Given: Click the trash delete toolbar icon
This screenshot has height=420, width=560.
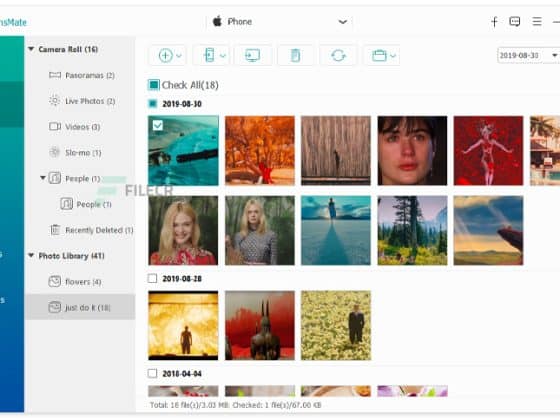Looking at the screenshot, I should coord(295,55).
